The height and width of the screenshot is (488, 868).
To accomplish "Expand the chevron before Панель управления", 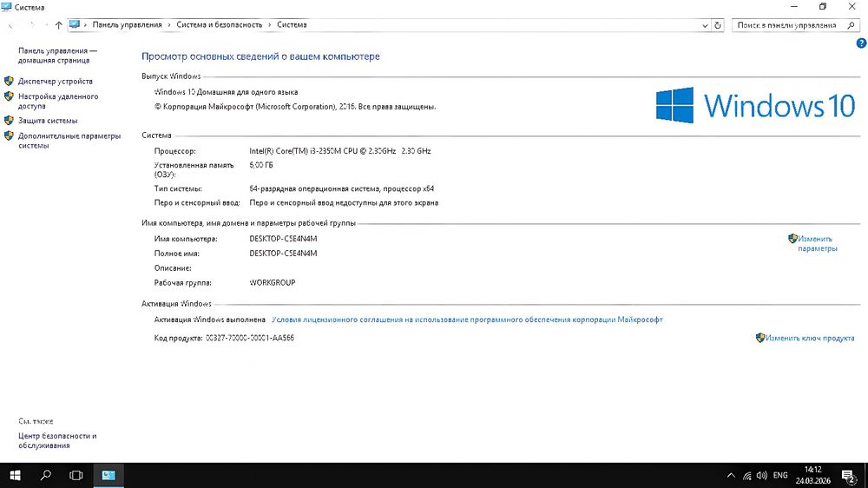I will pos(85,25).
